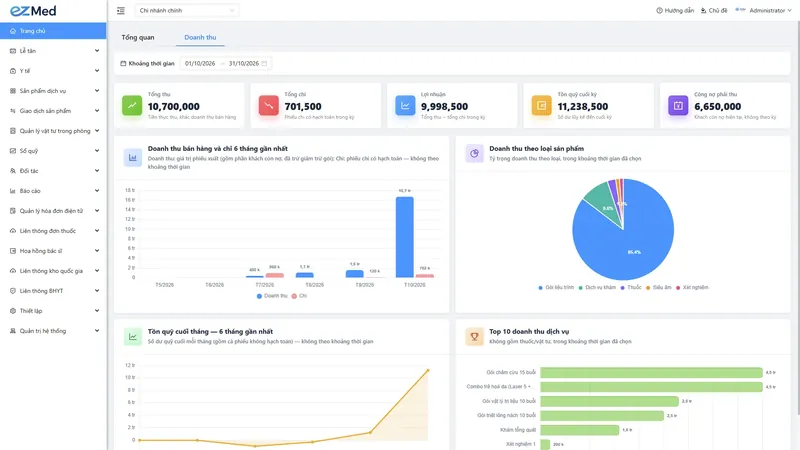The height and width of the screenshot is (450, 800).
Task: Click the orange Tồn quỹ cuối kỳ icon
Action: [x=541, y=106]
